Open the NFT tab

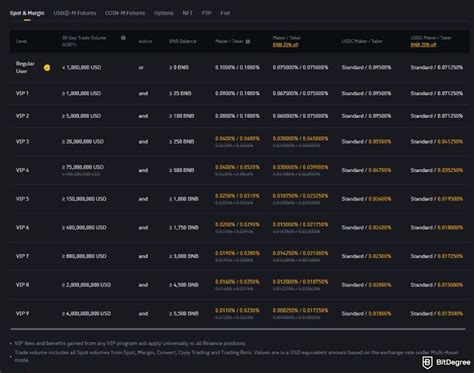pos(187,13)
